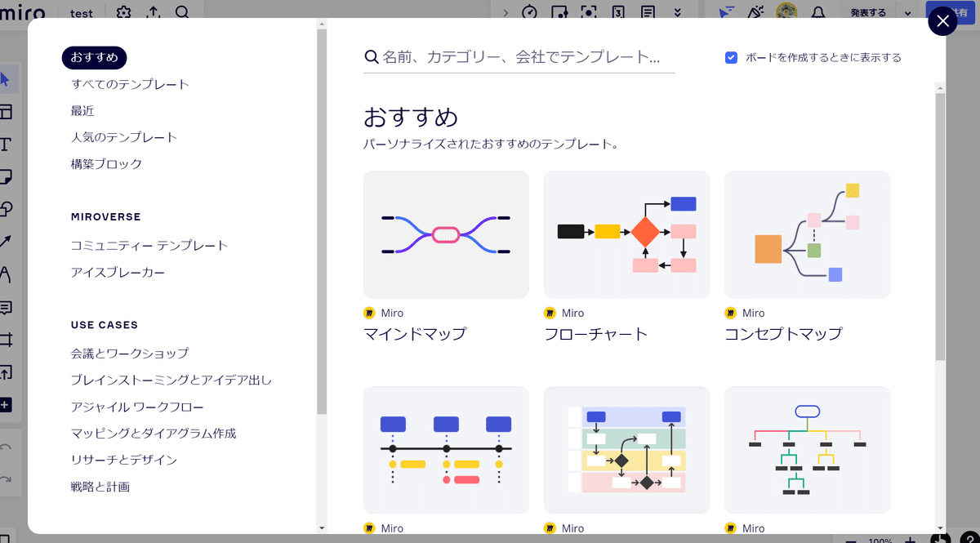Screen dimensions: 980x543
Task: Open ブレインストーミングとアイデア出し use case
Action: pyautogui.click(x=171, y=380)
